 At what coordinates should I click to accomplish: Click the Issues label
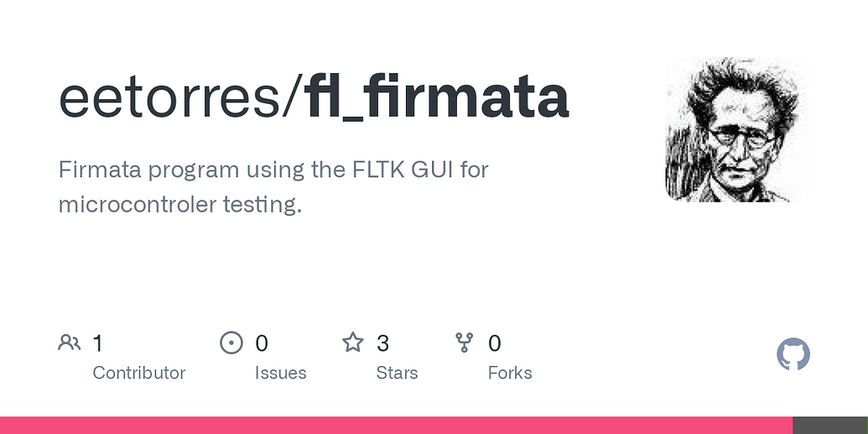(280, 373)
